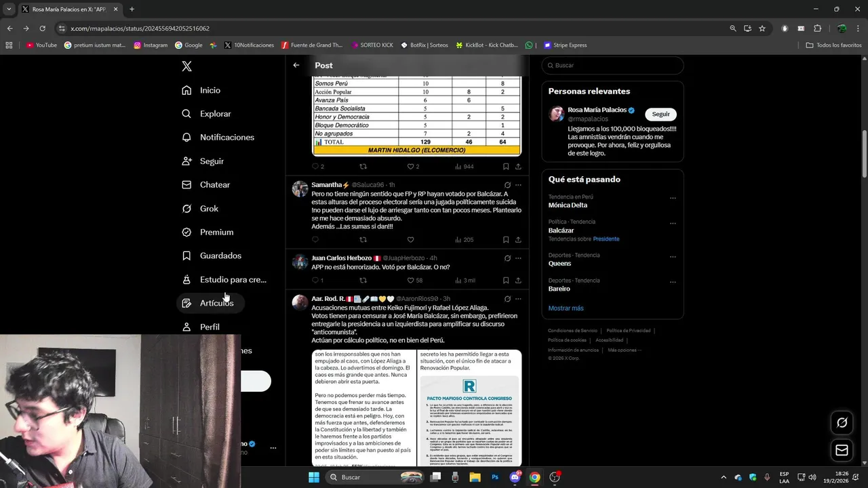Screen dimensions: 868x488
Task: Open Perfil from the sidebar
Action: pyautogui.click(x=200, y=327)
